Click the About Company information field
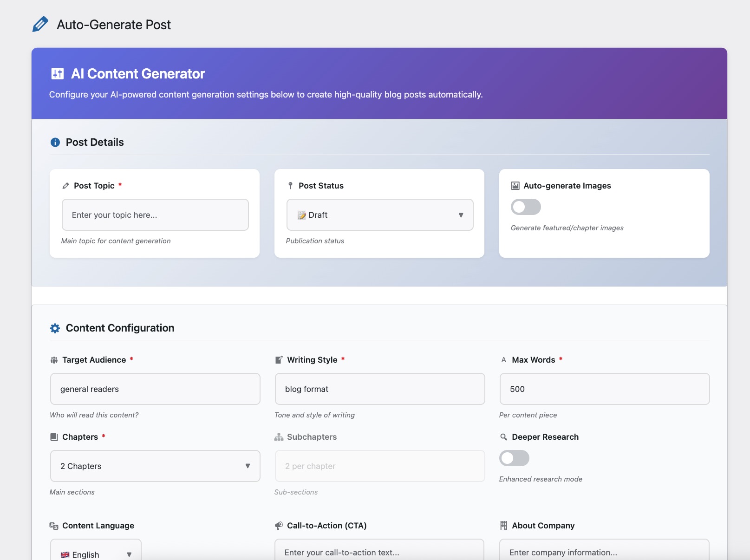The image size is (750, 560). click(x=604, y=552)
